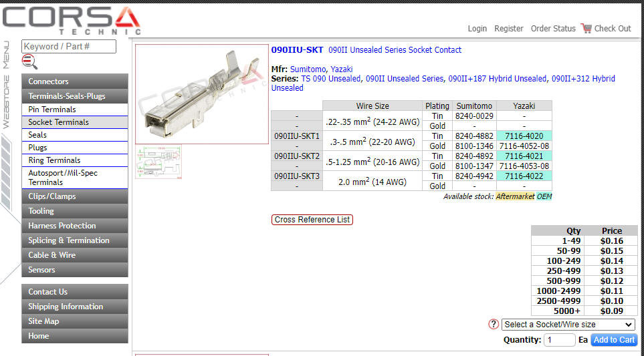Click the Sumitomo manufacturer link
The width and height of the screenshot is (644, 356).
click(308, 69)
